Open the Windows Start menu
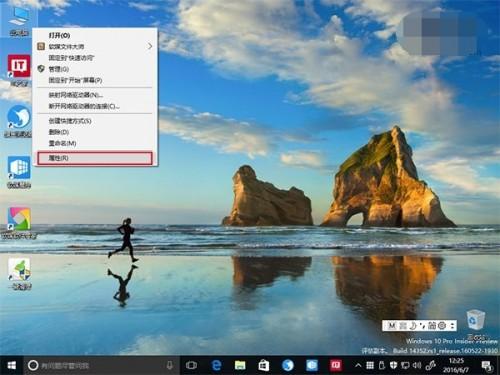The image size is (500, 375). coord(12,366)
